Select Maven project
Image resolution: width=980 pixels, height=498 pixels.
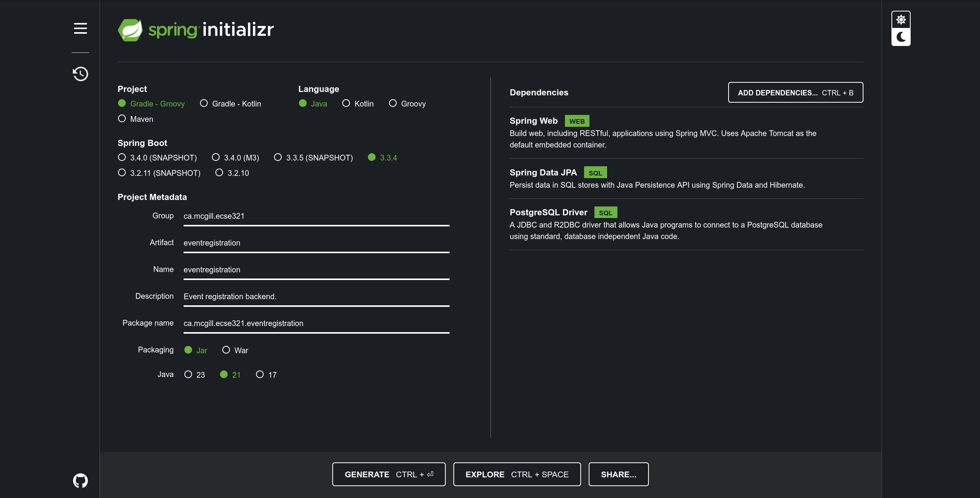(136, 119)
